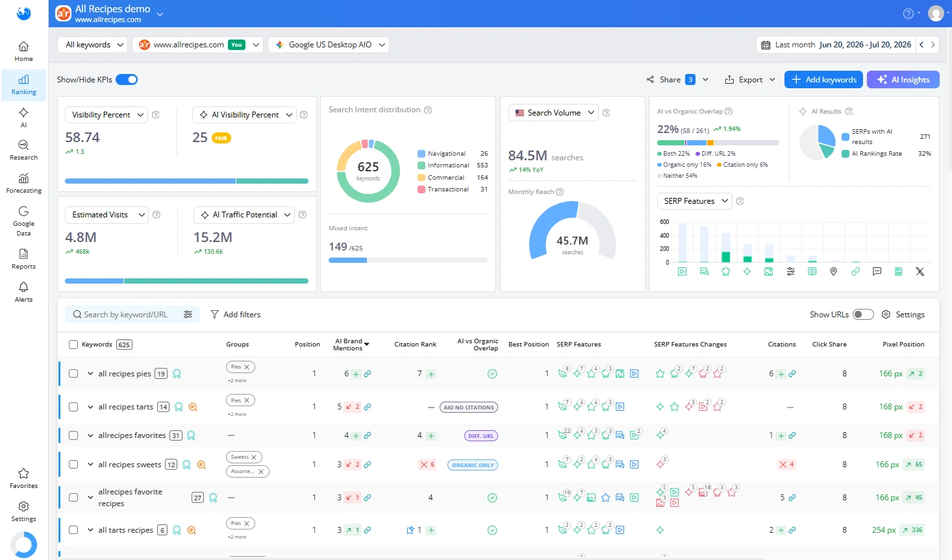Click help icon next to SERP Features
952x560 pixels.
[740, 201]
